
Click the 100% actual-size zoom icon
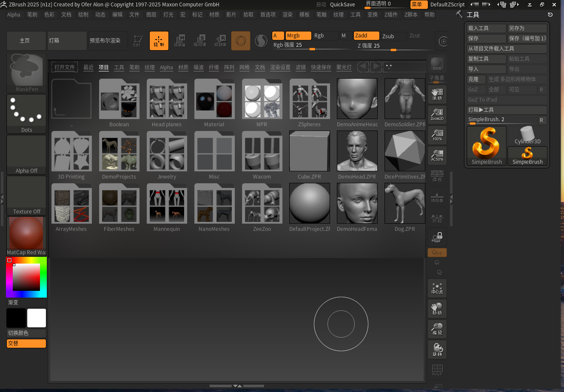[437, 135]
